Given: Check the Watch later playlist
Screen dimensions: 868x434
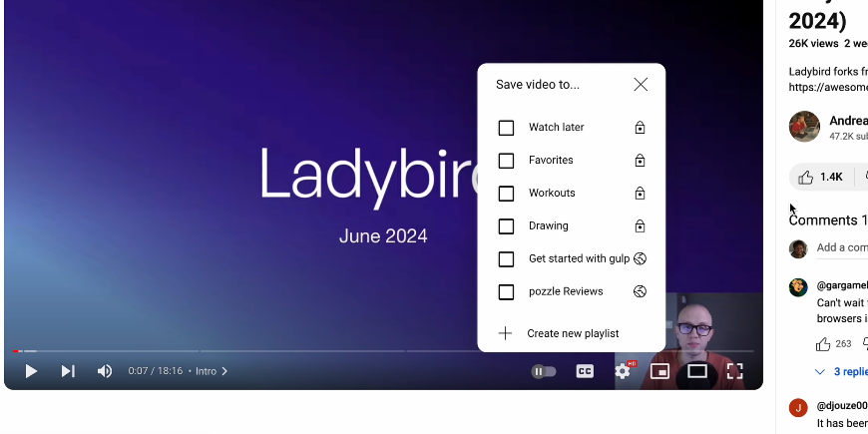Looking at the screenshot, I should point(506,128).
